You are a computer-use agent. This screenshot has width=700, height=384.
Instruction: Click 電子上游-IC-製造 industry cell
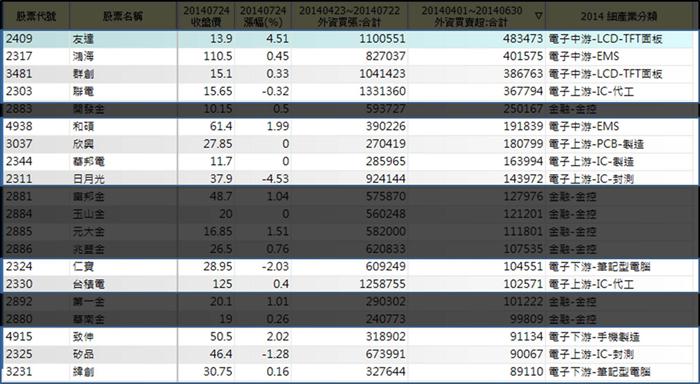pos(591,161)
